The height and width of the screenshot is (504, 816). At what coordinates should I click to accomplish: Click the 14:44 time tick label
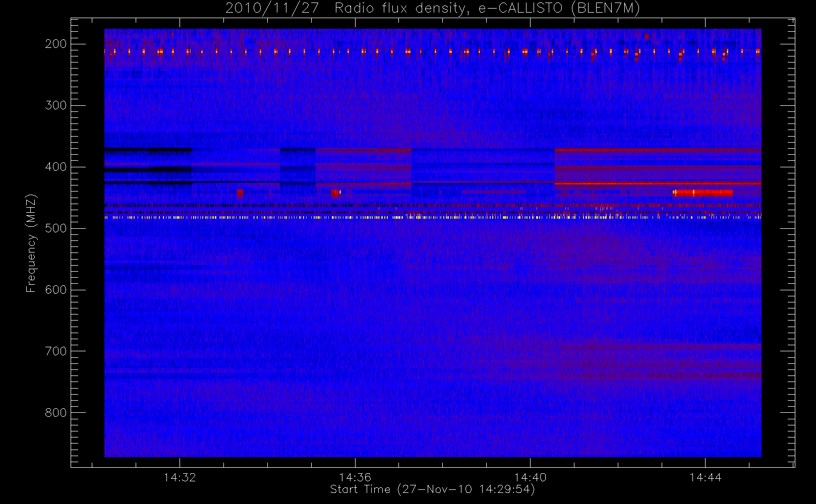pos(705,477)
